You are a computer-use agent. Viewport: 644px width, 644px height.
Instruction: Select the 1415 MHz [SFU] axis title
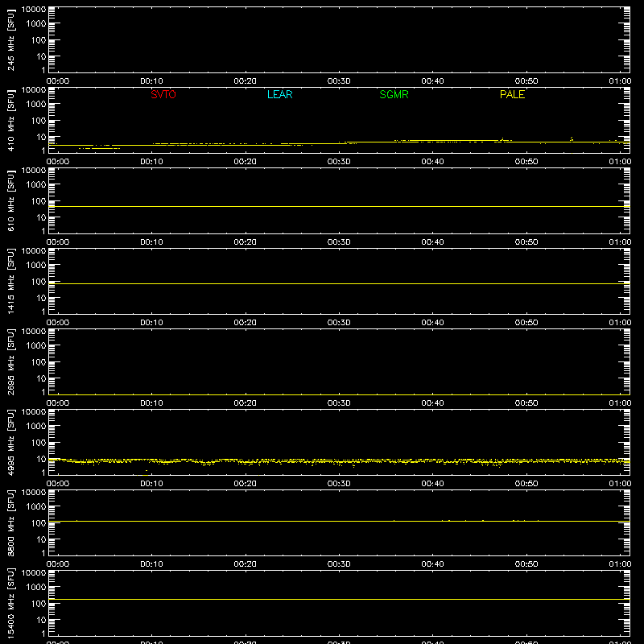10,281
